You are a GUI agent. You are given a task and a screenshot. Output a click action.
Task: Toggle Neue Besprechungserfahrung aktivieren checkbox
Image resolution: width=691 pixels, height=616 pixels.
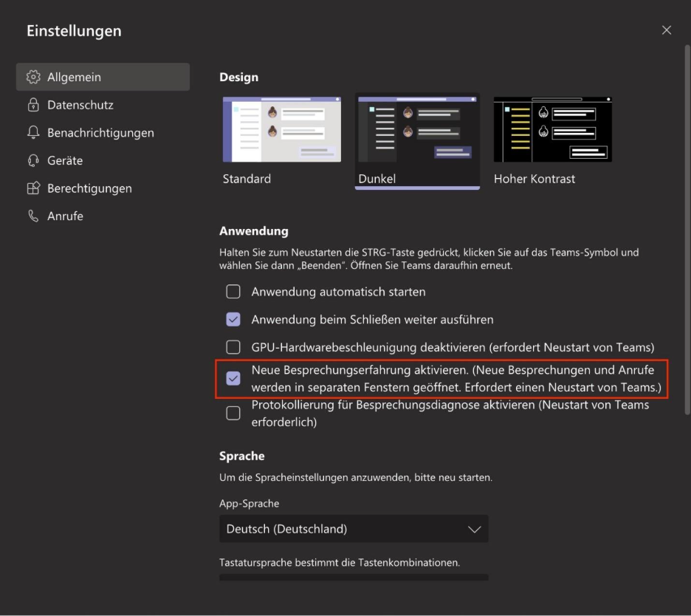pos(233,378)
